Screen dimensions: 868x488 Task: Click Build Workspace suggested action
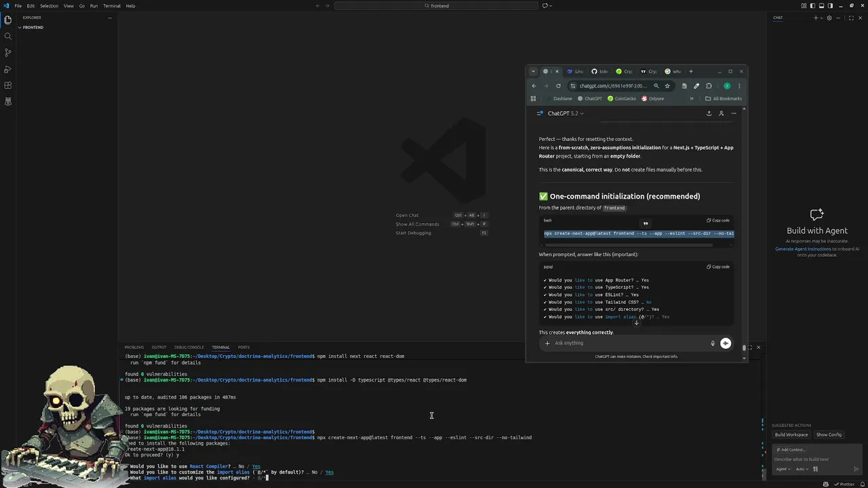coord(791,434)
